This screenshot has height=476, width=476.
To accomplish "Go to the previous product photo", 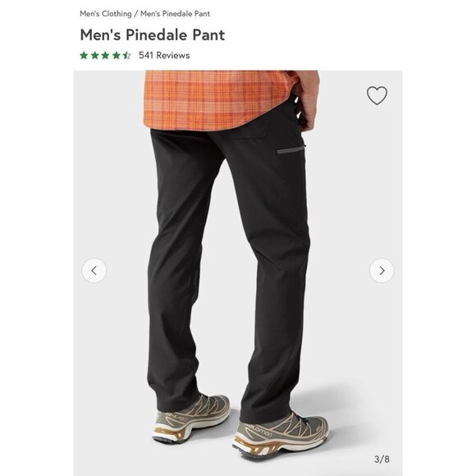I will tap(94, 271).
